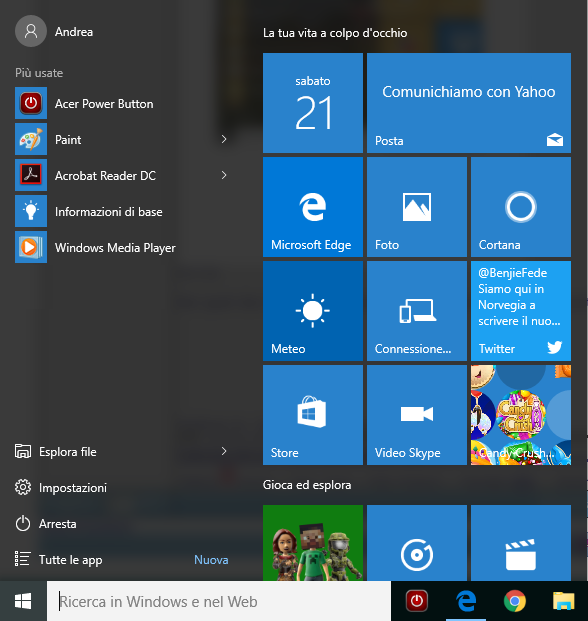Open the Film e TV clapperboard tile

521,543
